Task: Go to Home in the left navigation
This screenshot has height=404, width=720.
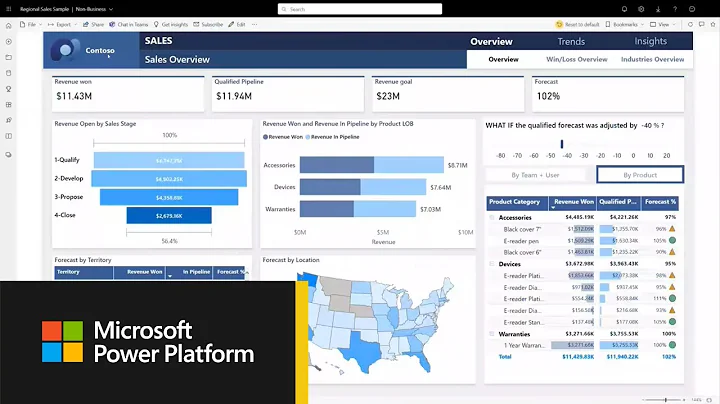Action: [x=8, y=26]
